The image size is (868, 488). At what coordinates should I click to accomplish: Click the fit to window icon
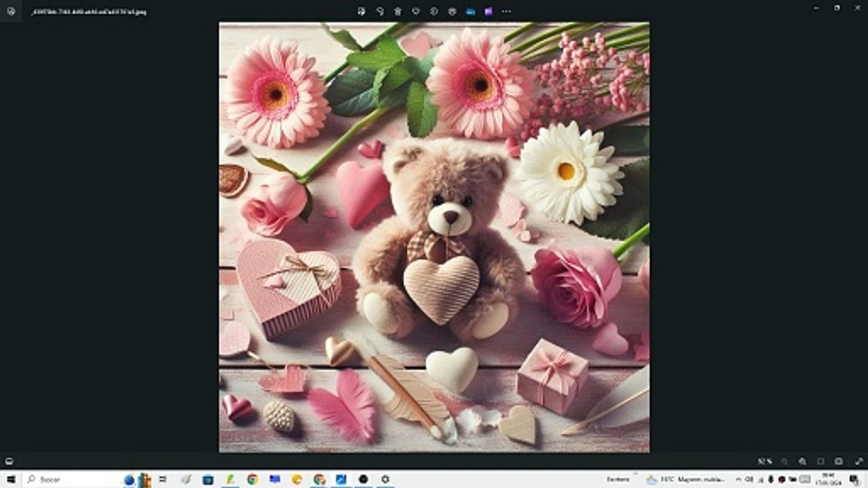click(821, 462)
